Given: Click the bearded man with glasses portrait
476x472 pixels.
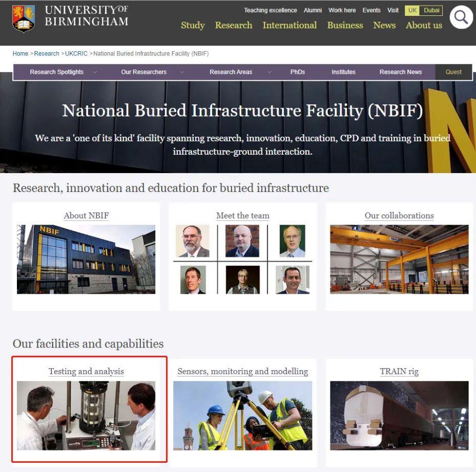Looking at the screenshot, I should pos(193,241).
